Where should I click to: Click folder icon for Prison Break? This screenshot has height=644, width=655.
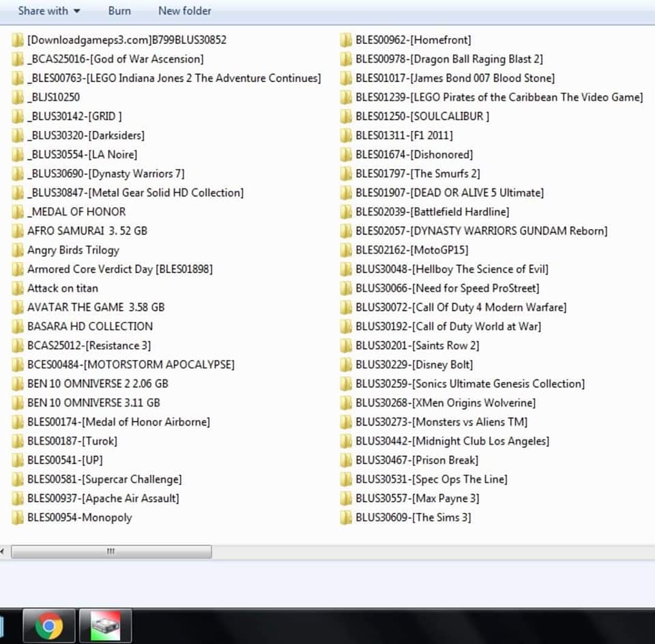(346, 460)
